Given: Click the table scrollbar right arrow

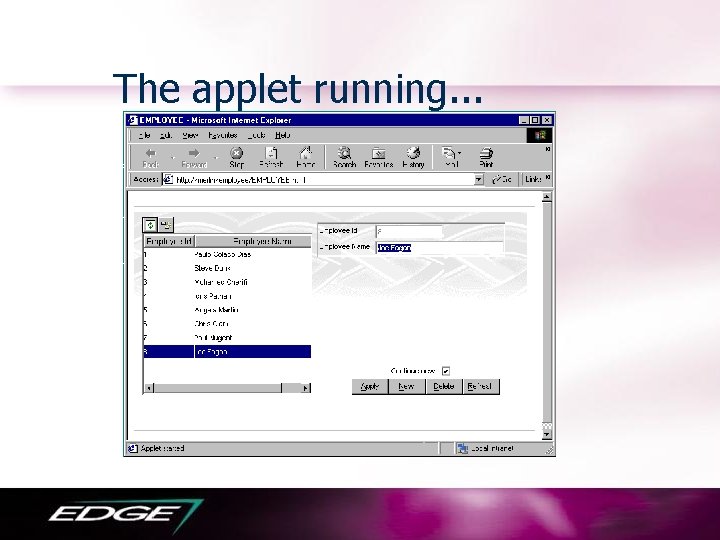Looking at the screenshot, I should point(305,388).
